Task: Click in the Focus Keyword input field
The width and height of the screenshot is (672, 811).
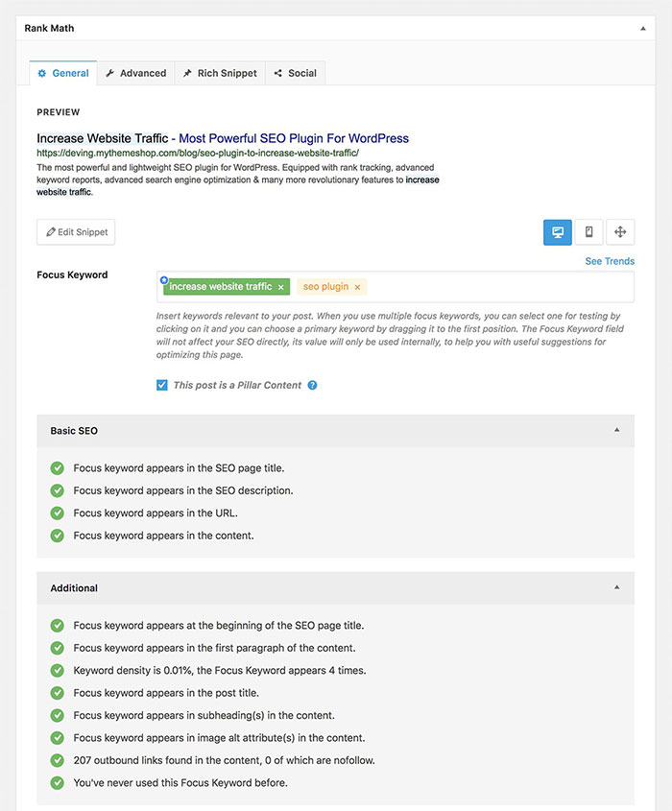Action: (499, 287)
